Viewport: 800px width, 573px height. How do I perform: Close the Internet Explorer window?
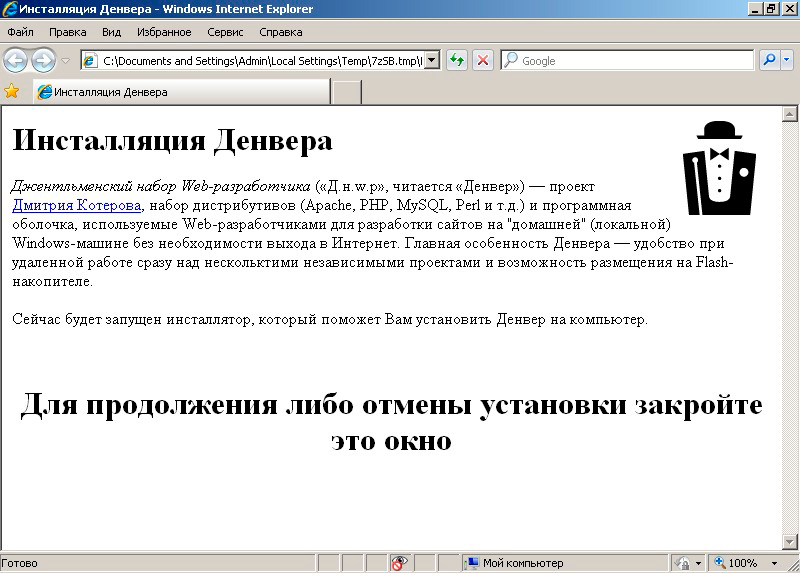click(x=789, y=9)
